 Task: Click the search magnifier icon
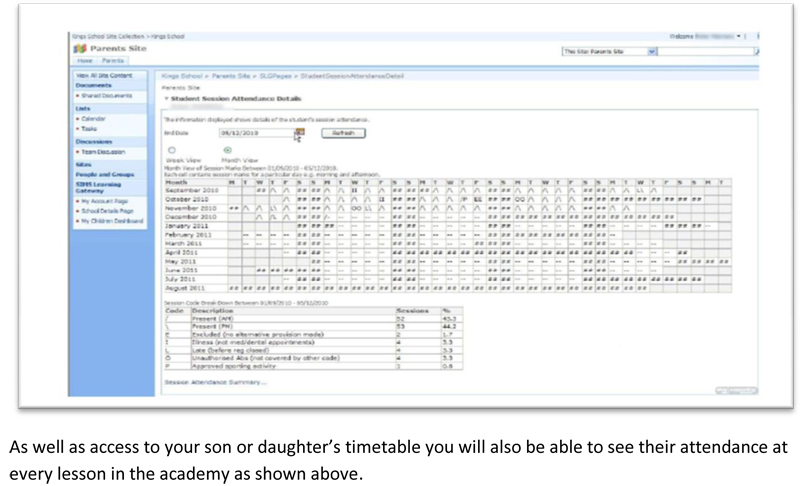(x=757, y=50)
